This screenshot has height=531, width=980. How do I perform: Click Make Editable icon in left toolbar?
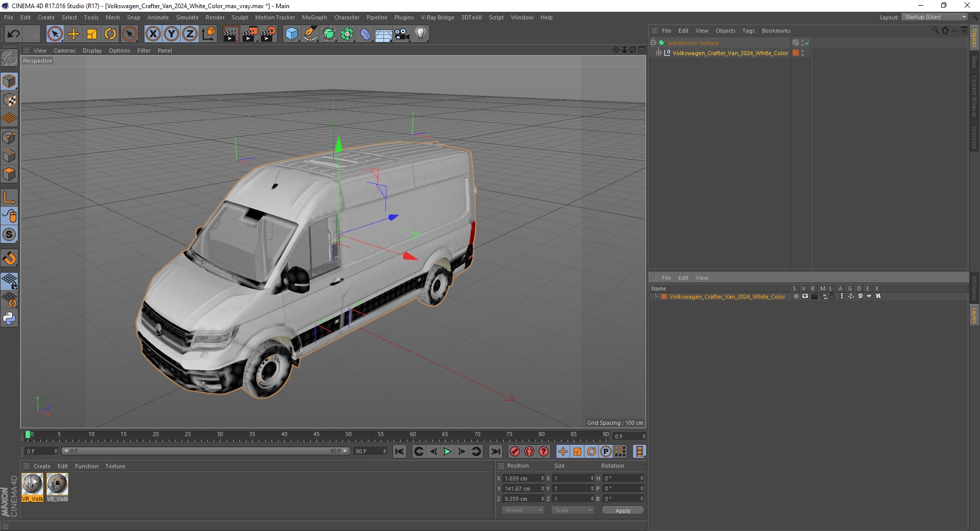[9, 58]
